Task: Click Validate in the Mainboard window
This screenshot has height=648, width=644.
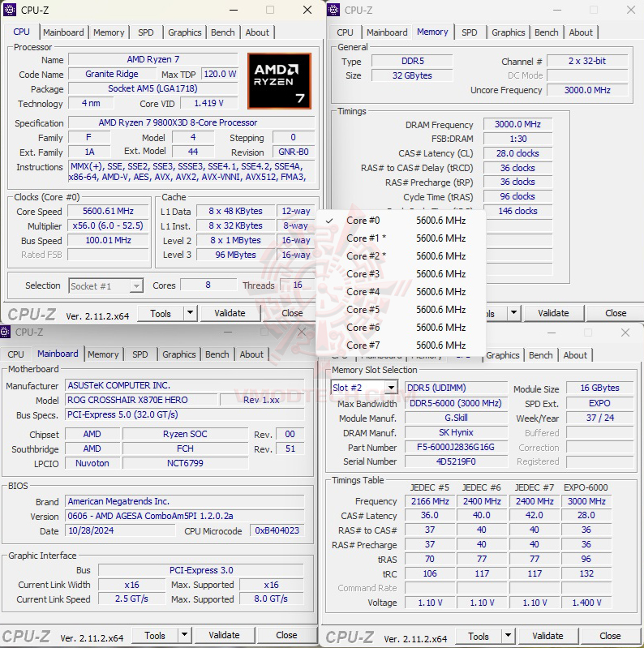Action: click(x=224, y=635)
